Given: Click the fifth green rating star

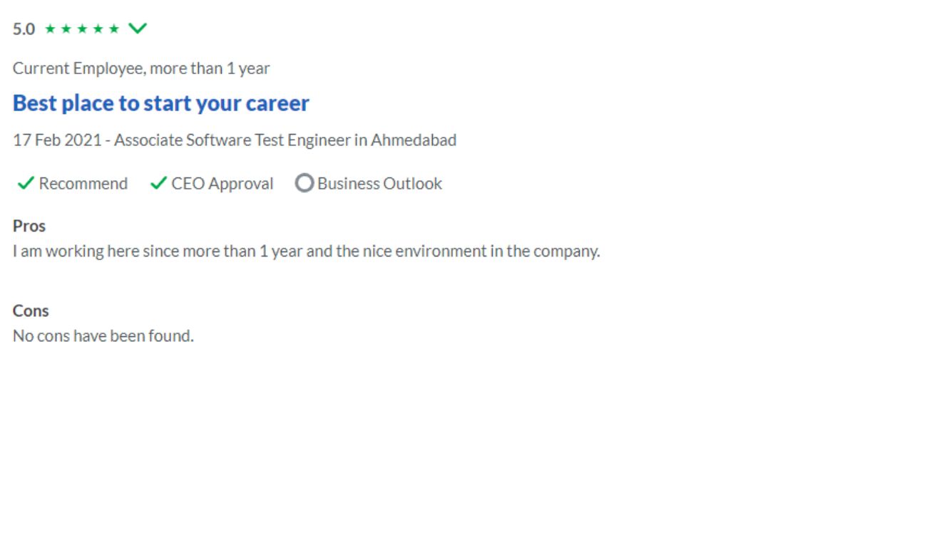Looking at the screenshot, I should tap(114, 29).
